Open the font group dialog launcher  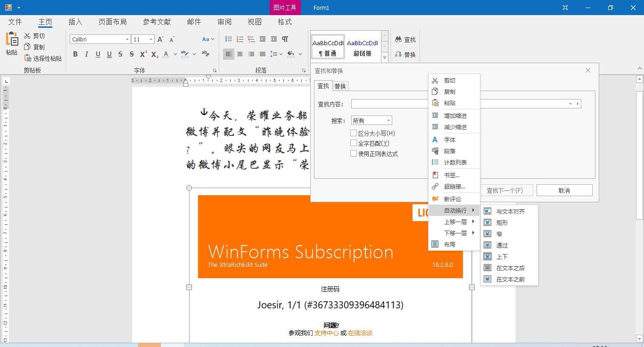[215, 71]
